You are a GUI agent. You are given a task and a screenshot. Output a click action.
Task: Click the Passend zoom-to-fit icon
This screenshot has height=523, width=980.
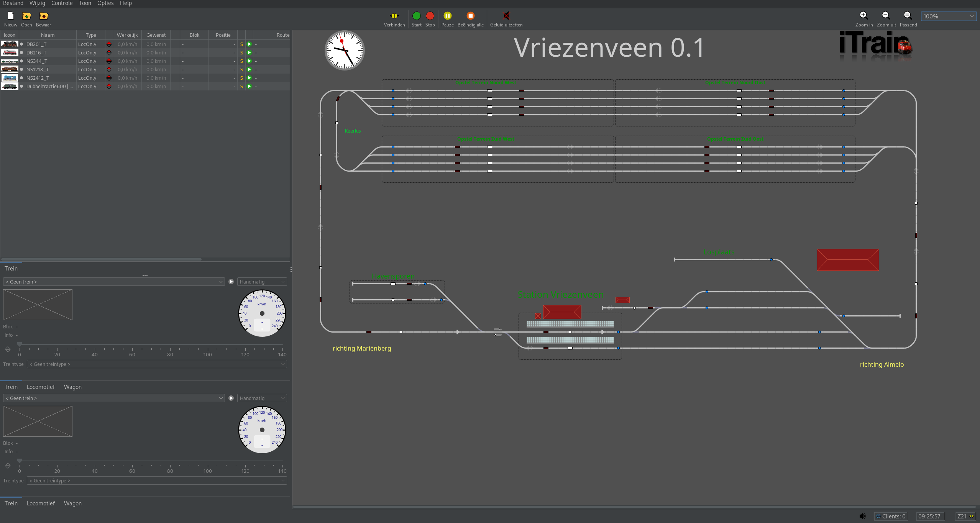point(908,16)
